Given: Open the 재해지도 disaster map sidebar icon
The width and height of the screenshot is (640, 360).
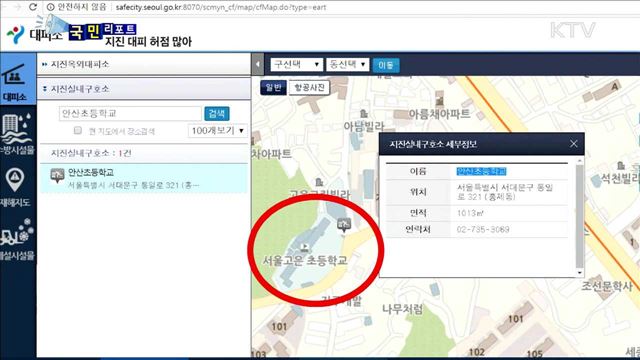Looking at the screenshot, I should point(16,187).
